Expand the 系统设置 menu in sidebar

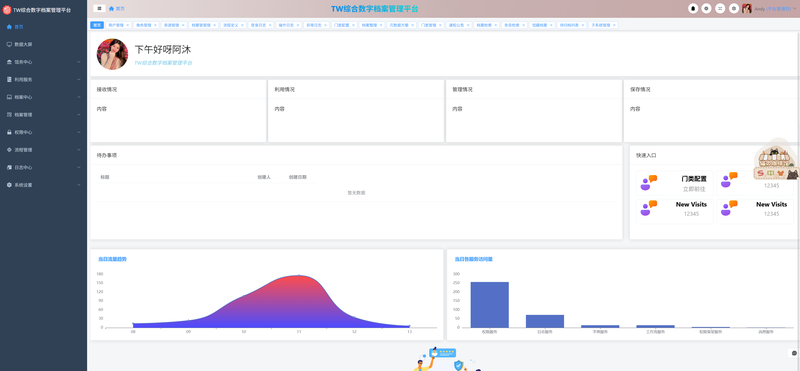coord(43,185)
